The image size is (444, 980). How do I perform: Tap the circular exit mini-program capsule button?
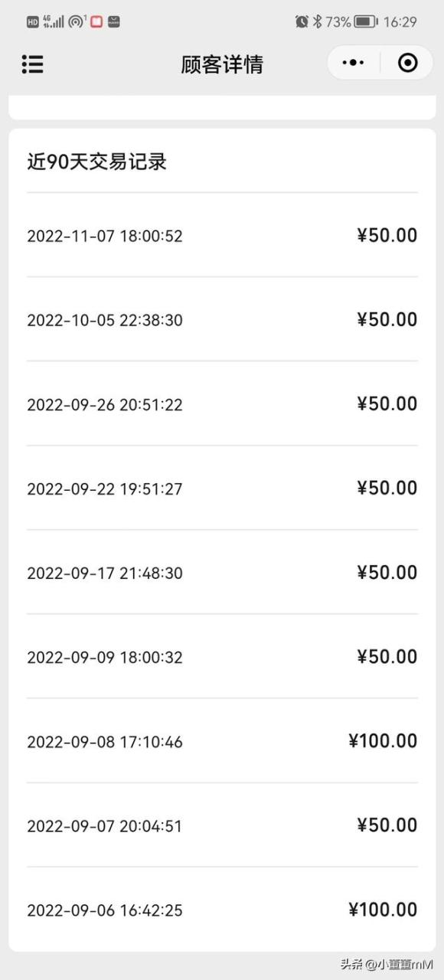coord(407,63)
